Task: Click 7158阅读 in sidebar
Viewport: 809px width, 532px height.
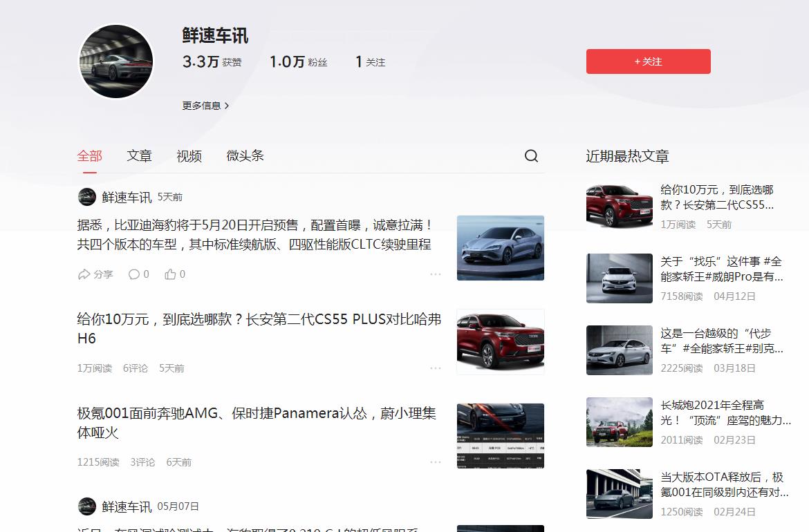Action: [682, 296]
